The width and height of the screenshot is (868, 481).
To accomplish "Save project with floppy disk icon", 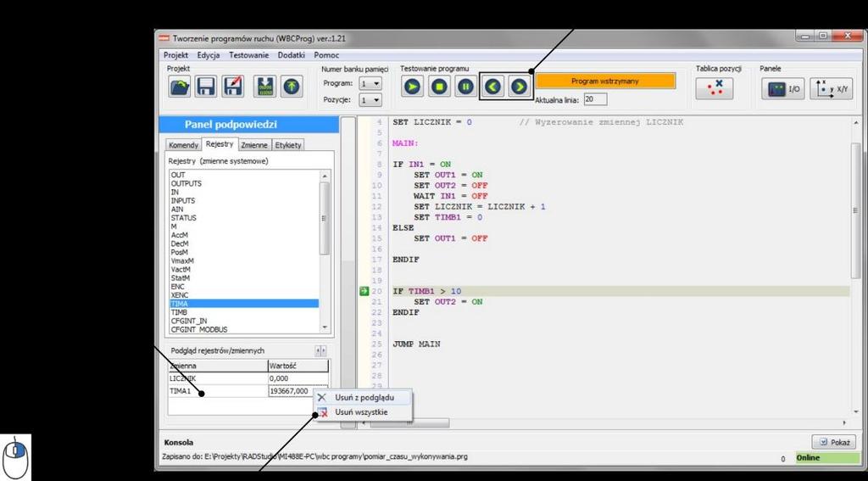I will click(x=206, y=87).
